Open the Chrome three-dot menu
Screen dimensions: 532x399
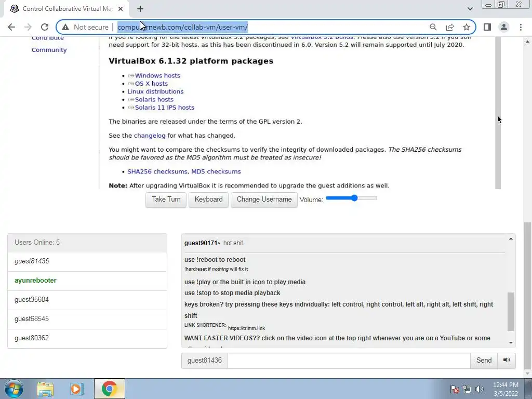pos(521,27)
